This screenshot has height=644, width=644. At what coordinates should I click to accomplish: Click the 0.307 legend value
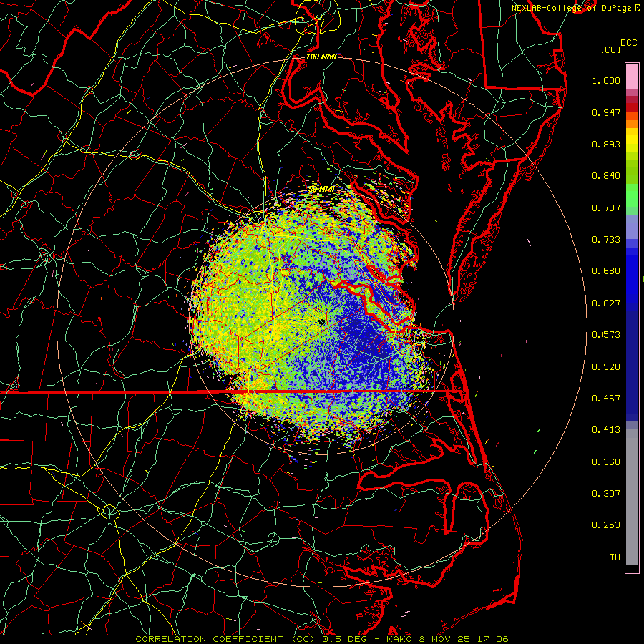click(x=606, y=493)
